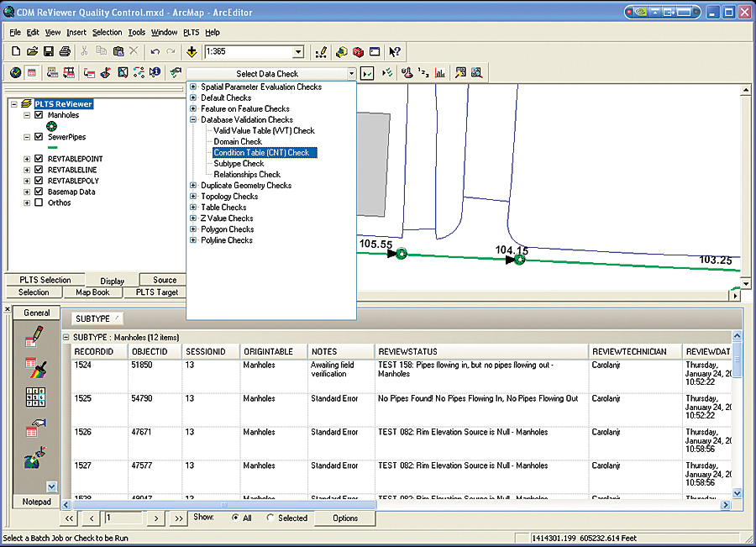
Task: Toggle the REVTABLELINE layer checkbox
Action: [39, 170]
